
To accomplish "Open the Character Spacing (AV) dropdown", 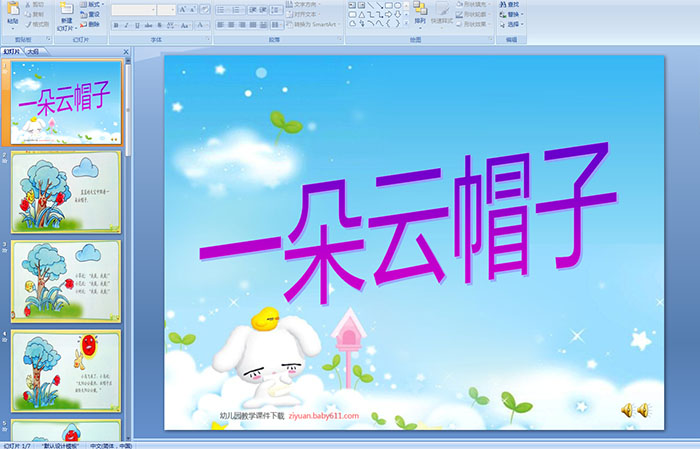I will 171,25.
